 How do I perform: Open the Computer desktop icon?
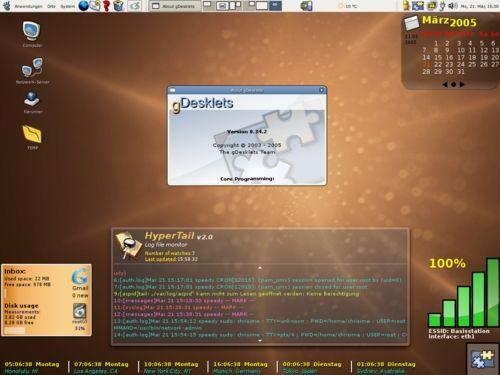point(32,32)
